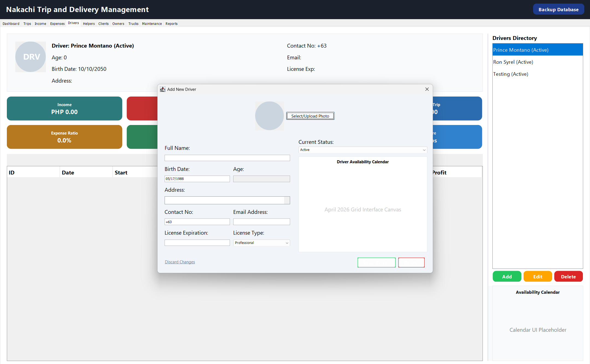Open the Current Status dropdown
This screenshot has height=364, width=590.
363,150
